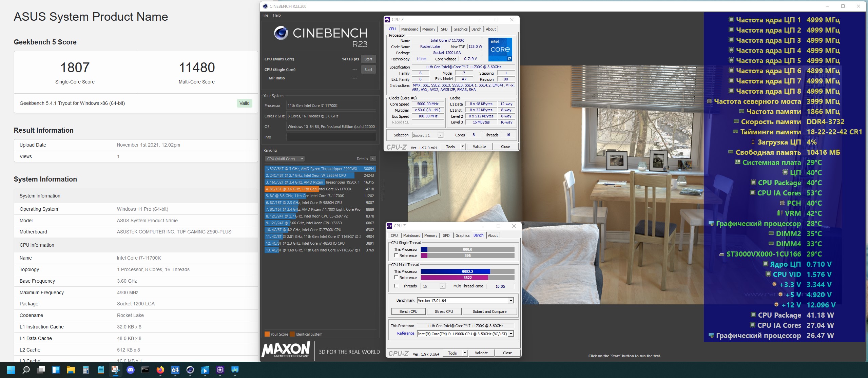Tick the Threads checkbox in the CPU-Z bench window
The width and height of the screenshot is (868, 378).
point(396,286)
